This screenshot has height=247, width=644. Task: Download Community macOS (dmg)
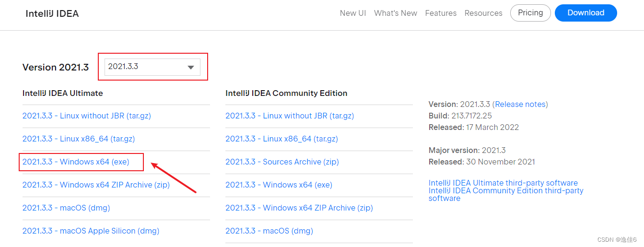pos(269,231)
